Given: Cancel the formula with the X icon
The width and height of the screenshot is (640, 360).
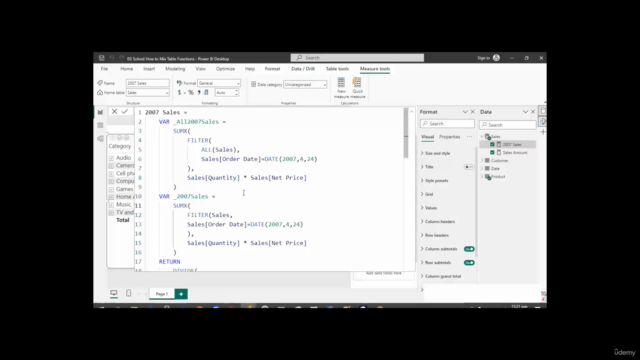Looking at the screenshot, I should (x=114, y=111).
